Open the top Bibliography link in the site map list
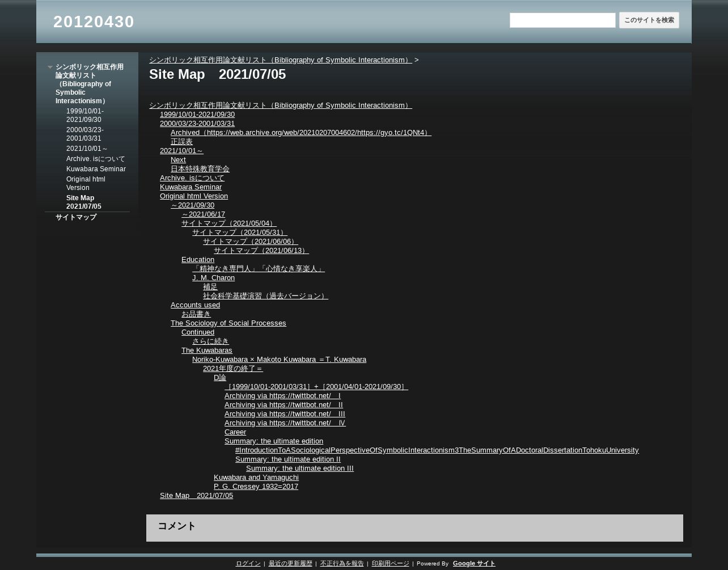The width and height of the screenshot is (728, 570). click(x=281, y=105)
